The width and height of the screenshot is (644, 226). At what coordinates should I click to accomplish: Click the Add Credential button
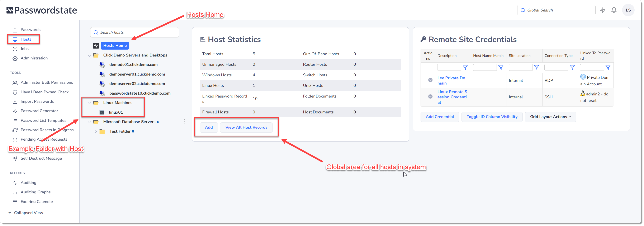pos(440,117)
